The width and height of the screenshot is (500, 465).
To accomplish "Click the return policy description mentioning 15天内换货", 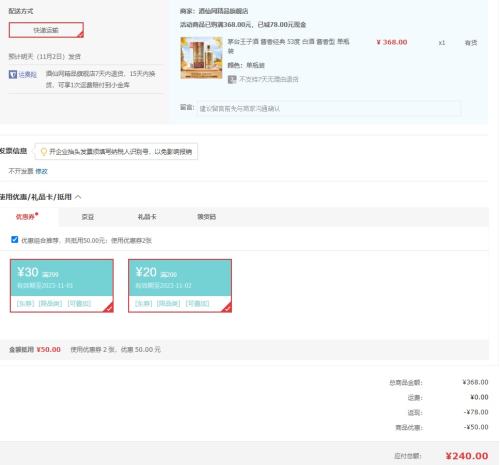I will click(101, 79).
